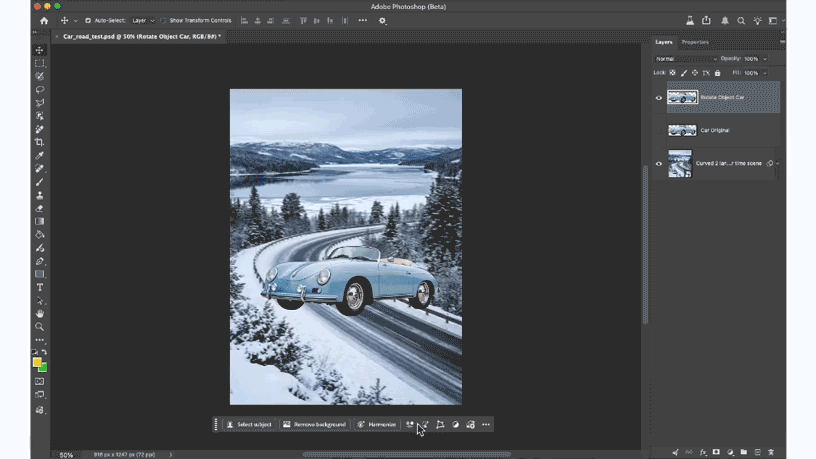Show the Car Original layer
The image size is (816, 459).
click(x=659, y=130)
